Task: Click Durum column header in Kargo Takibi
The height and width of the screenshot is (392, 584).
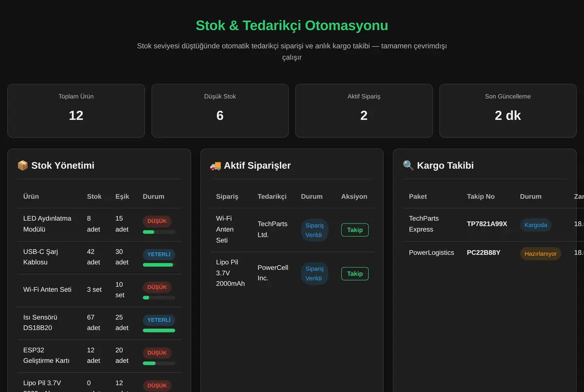Action: [531, 196]
